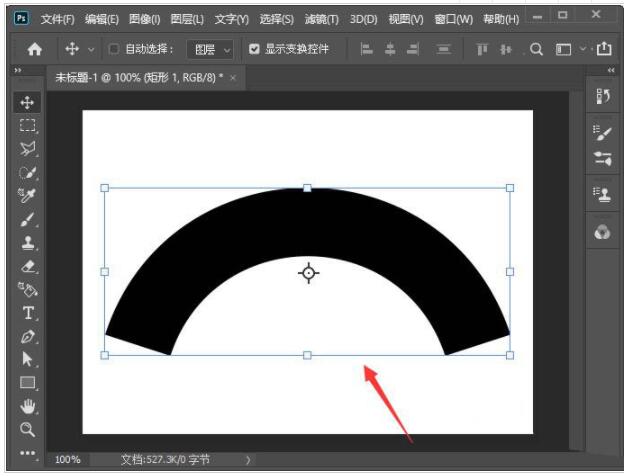Open the 3D(D) menu

363,19
